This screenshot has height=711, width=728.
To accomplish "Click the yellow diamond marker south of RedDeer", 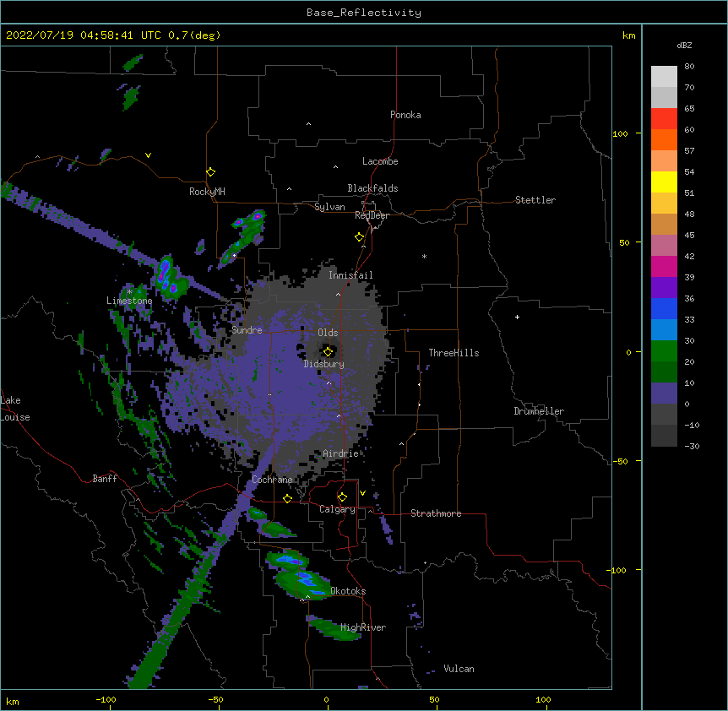I will point(360,237).
